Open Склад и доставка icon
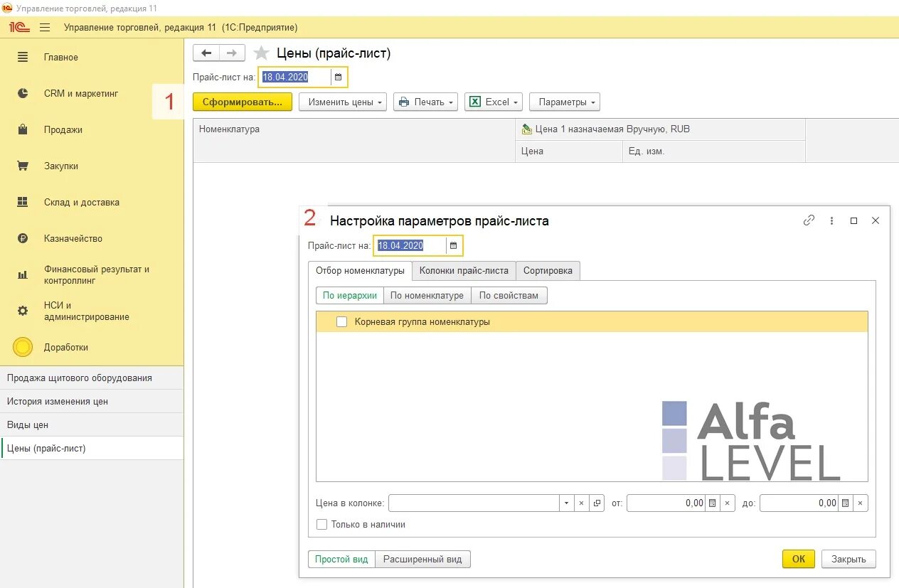This screenshot has width=899, height=588. [23, 202]
